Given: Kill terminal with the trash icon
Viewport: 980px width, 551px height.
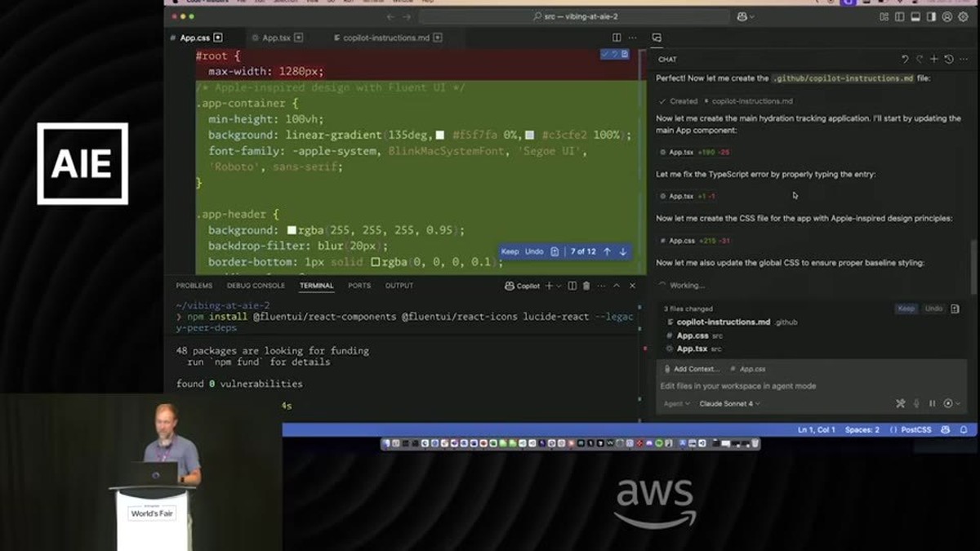Looking at the screenshot, I should [586, 286].
